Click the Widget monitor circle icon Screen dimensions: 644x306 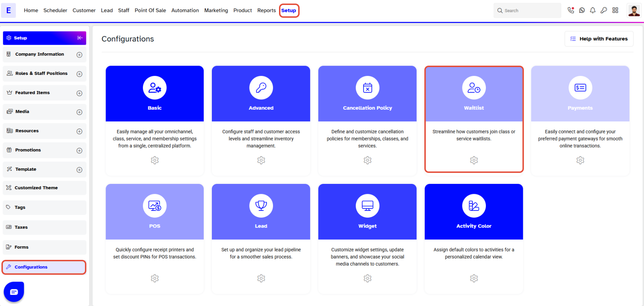point(367,206)
